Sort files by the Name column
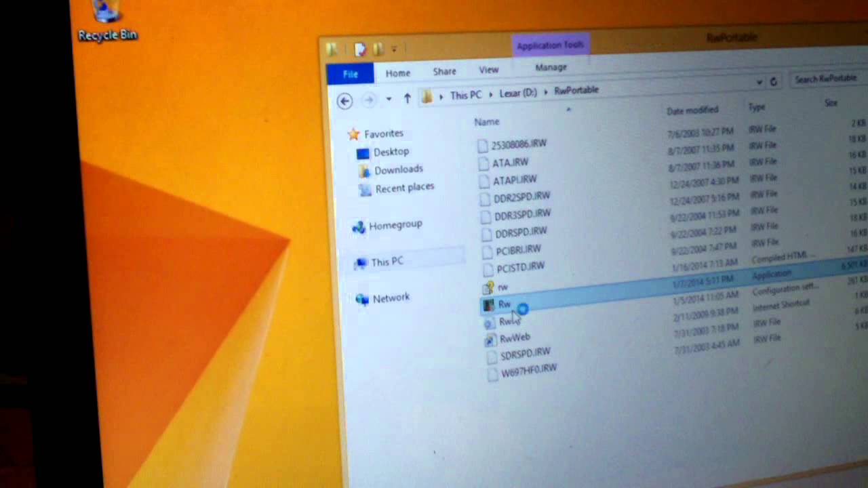 [x=486, y=122]
